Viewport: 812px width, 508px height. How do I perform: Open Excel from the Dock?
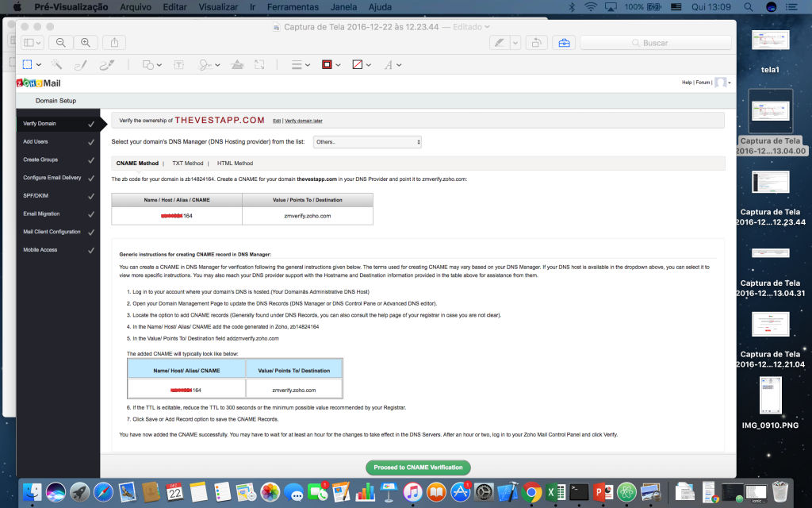(x=555, y=491)
